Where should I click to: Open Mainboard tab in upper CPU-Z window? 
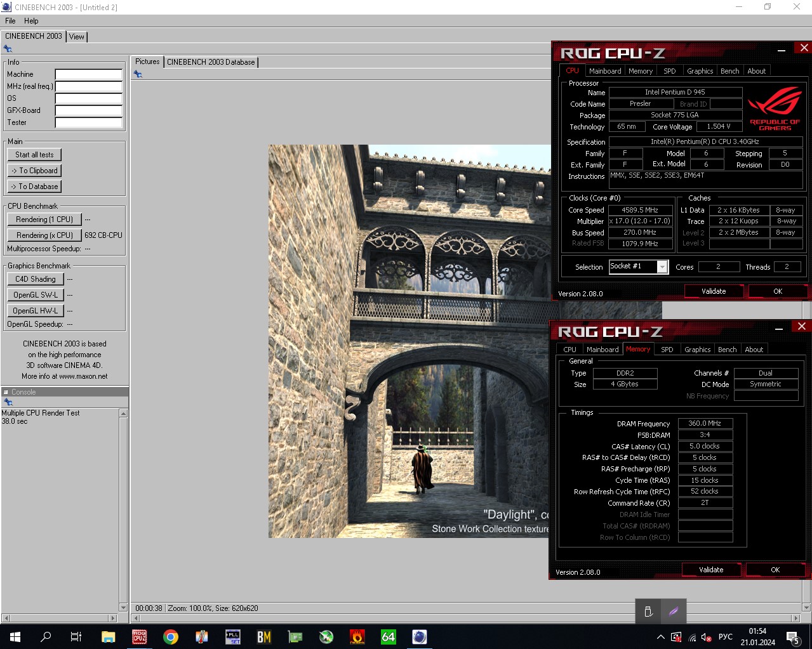click(605, 71)
